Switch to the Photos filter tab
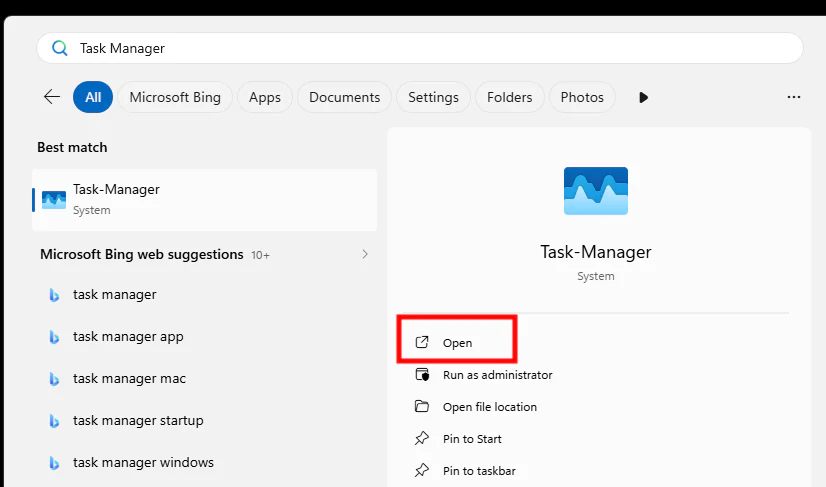Screen dimensions: 826x487 coord(582,97)
